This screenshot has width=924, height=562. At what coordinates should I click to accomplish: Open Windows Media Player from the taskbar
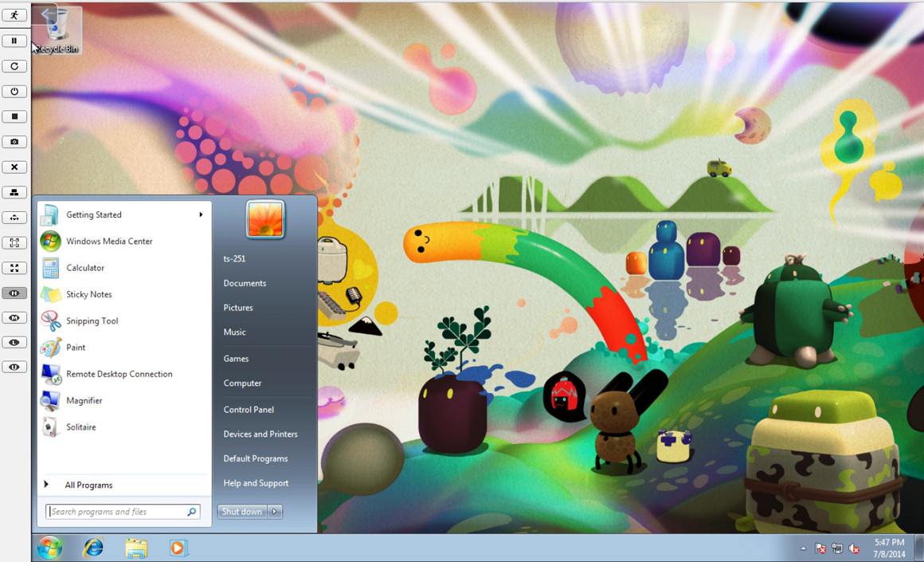click(178, 548)
